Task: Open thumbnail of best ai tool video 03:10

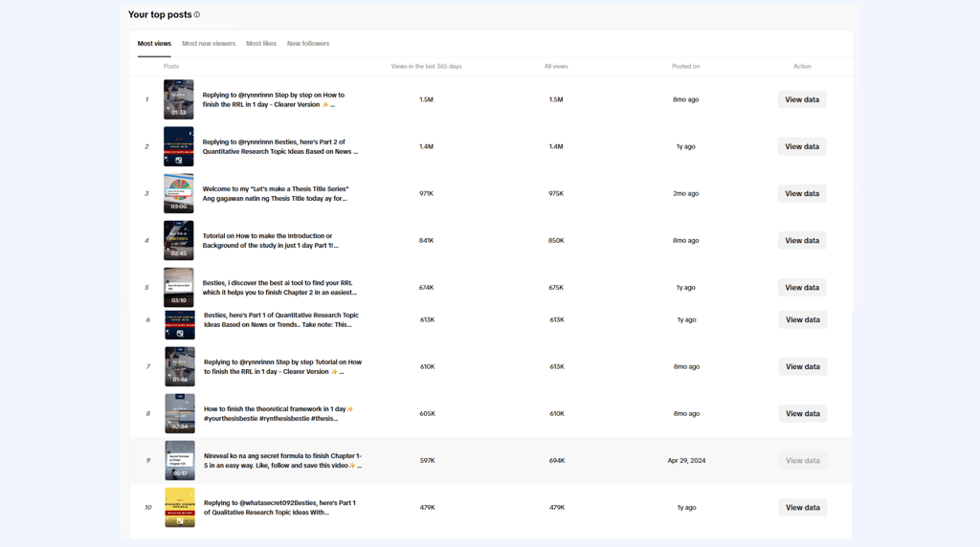Action: coord(179,287)
